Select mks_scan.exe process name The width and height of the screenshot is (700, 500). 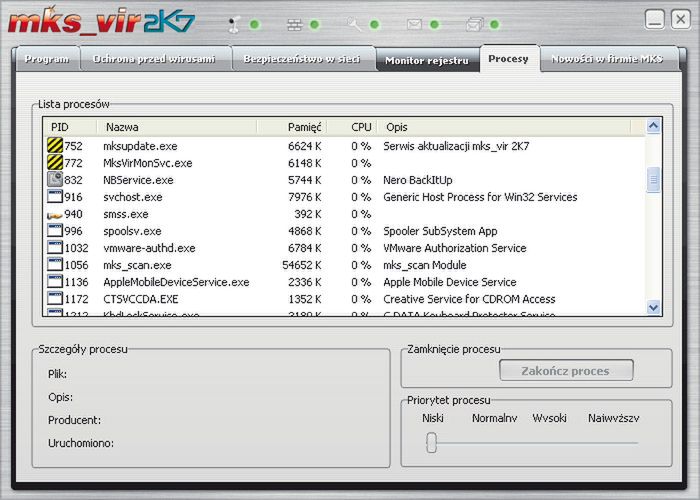pos(138,265)
